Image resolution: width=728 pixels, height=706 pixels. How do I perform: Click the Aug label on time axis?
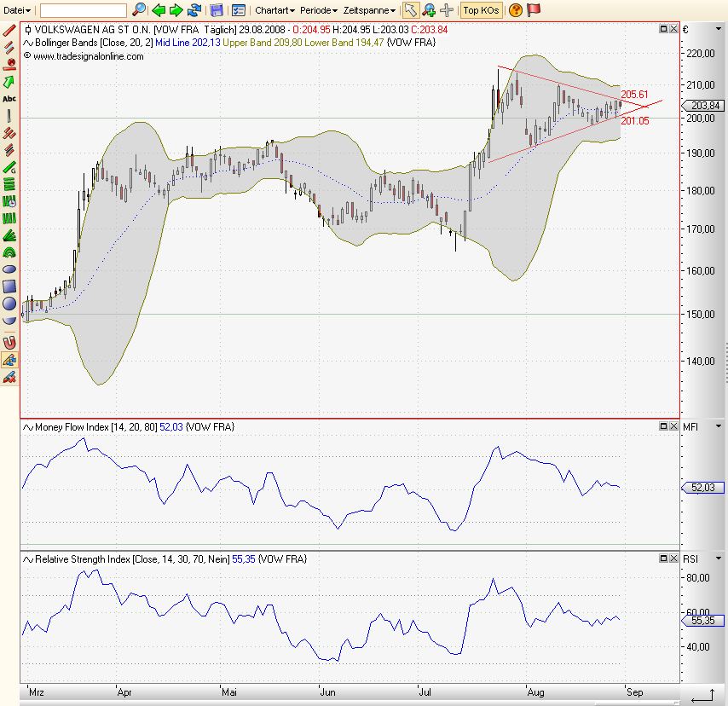pyautogui.click(x=536, y=692)
